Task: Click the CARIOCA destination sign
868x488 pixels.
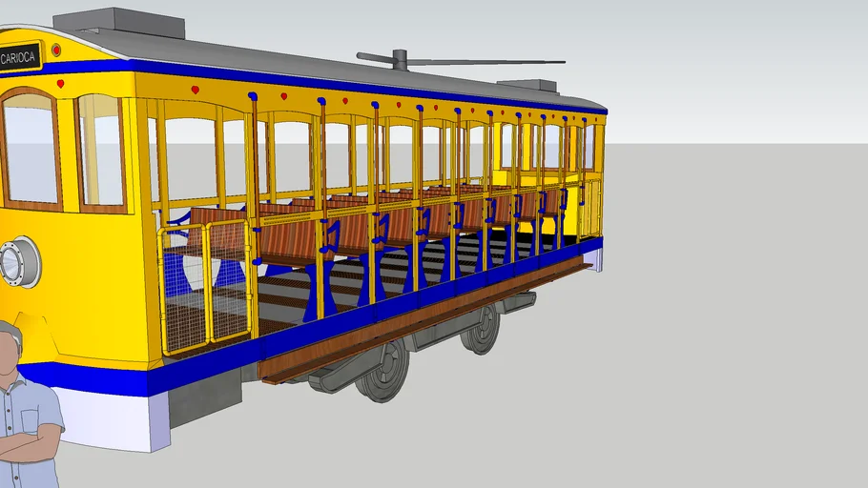Action: (x=19, y=57)
